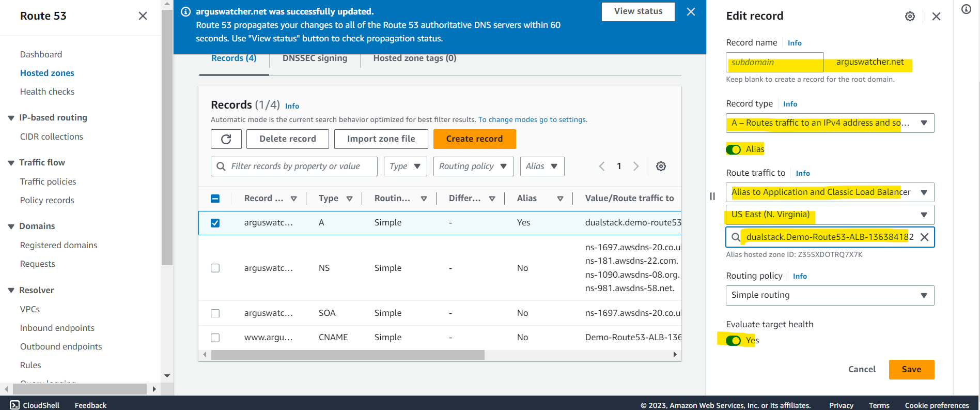Image resolution: width=980 pixels, height=410 pixels.
Task: Collapse the Resolver section
Action: point(11,291)
